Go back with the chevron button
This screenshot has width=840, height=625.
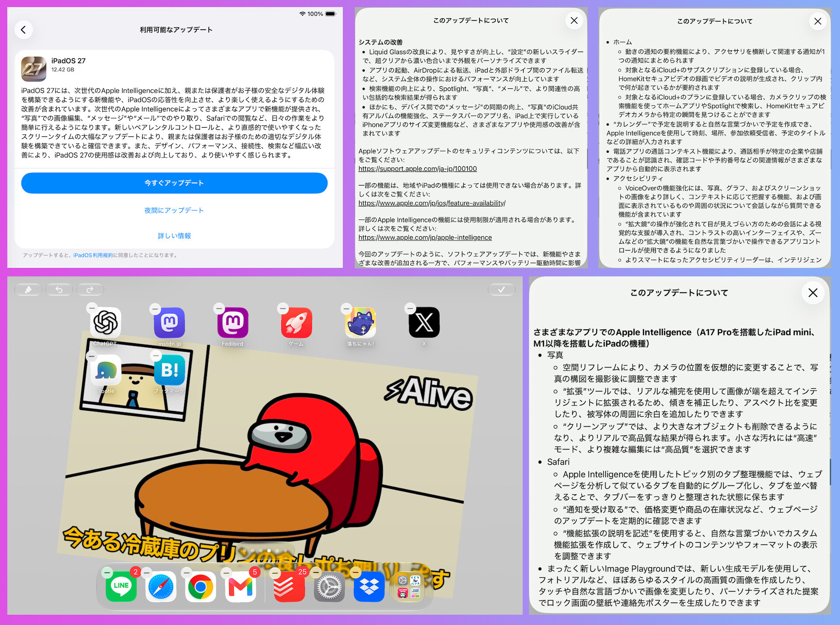coord(24,30)
